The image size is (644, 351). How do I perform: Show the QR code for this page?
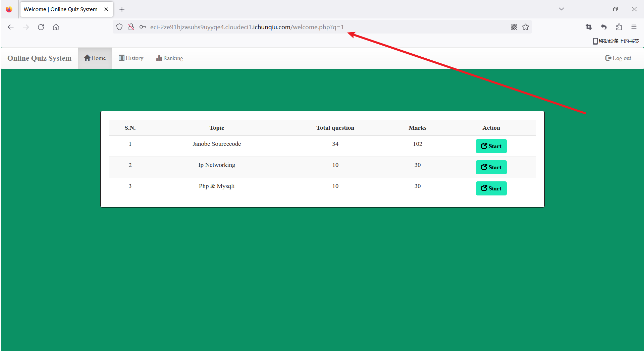tap(514, 27)
